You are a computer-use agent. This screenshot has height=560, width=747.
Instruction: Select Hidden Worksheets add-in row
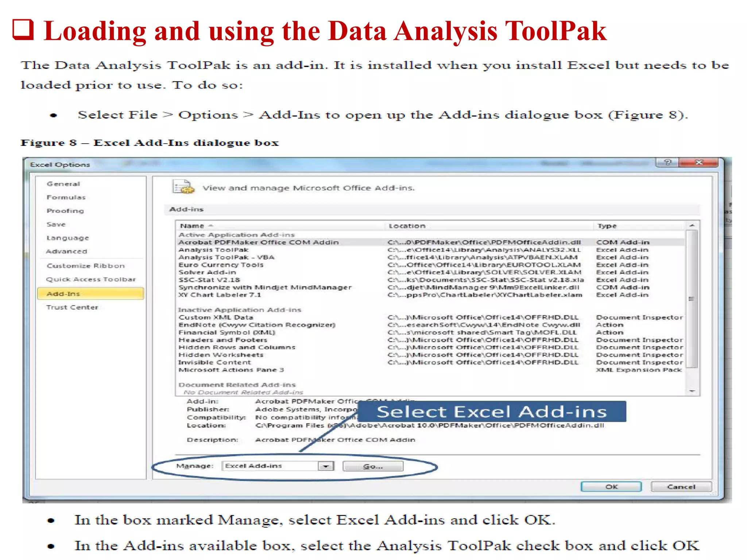[430, 355]
